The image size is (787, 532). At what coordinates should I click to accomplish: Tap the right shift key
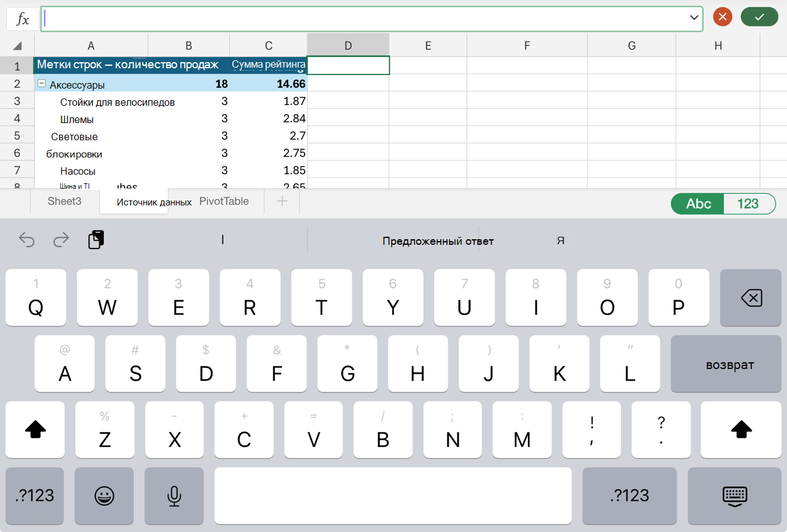click(x=741, y=430)
